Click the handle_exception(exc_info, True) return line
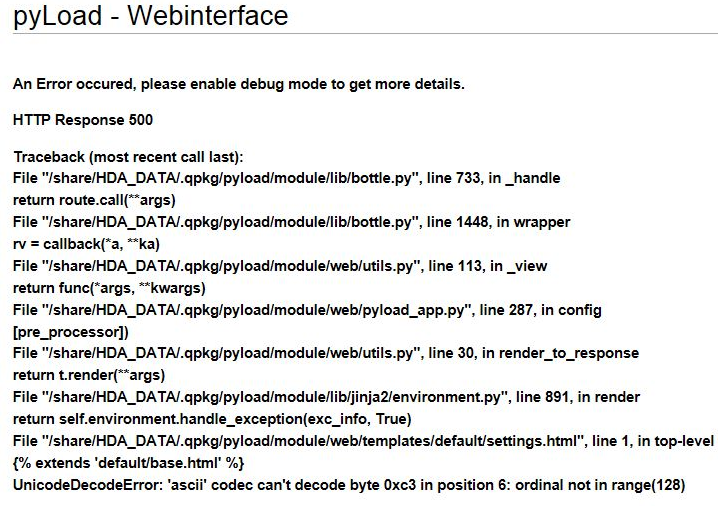 coord(212,418)
